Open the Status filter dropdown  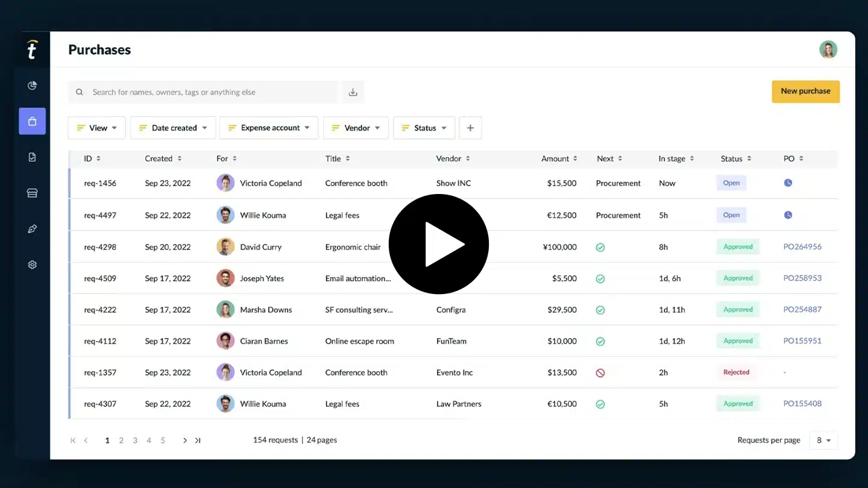[424, 128]
